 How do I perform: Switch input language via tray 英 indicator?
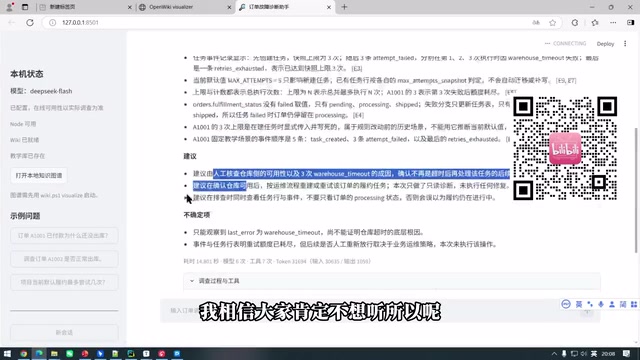tap(594, 354)
